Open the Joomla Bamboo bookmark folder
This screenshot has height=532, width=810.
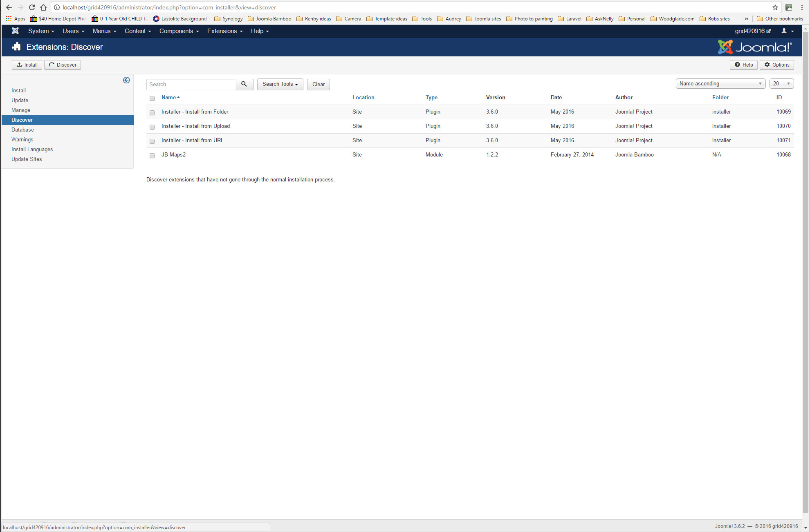click(269, 19)
